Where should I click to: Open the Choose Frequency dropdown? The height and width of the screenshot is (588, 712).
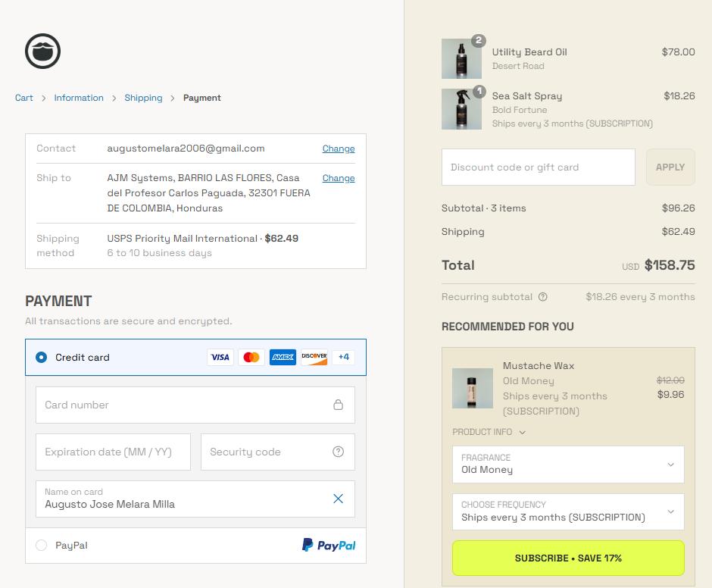click(568, 511)
